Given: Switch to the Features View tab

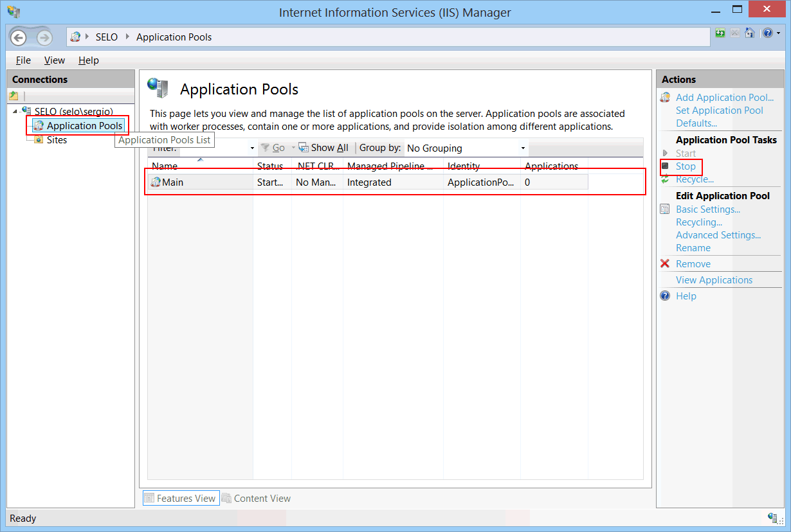Looking at the screenshot, I should pos(181,498).
